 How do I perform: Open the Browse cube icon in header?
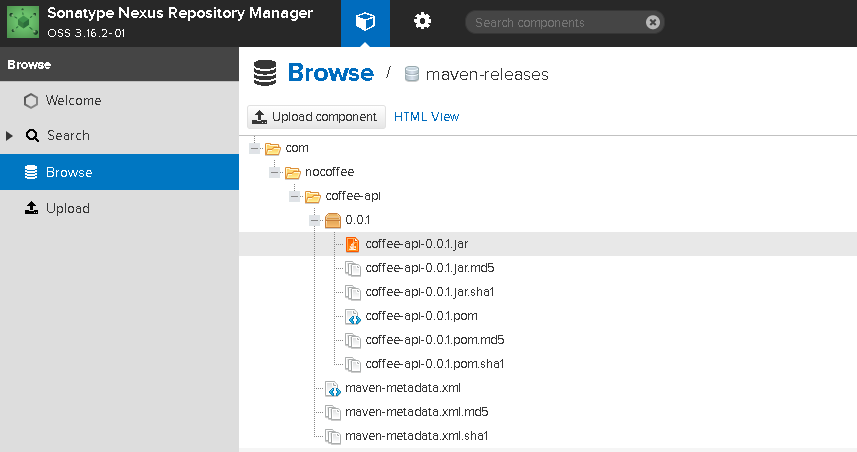[365, 22]
